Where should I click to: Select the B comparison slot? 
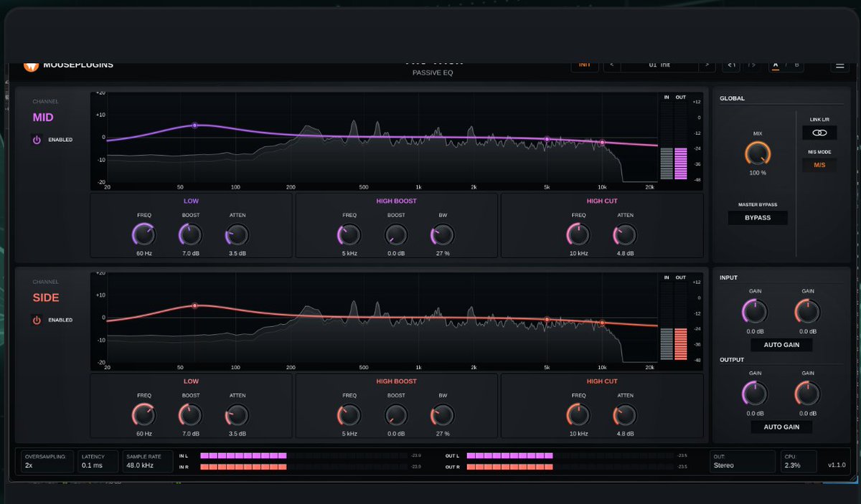pos(796,65)
